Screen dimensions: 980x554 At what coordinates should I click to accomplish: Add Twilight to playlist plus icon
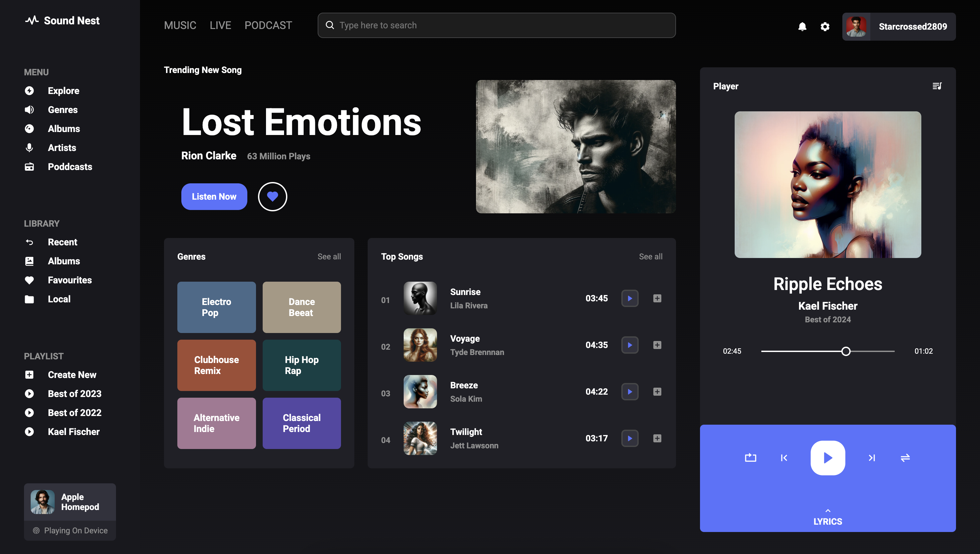[657, 438]
